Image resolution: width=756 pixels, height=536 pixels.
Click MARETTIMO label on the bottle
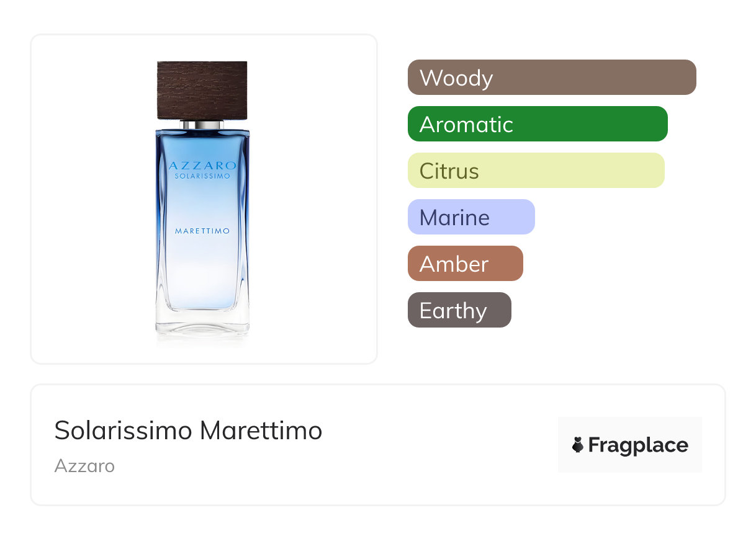(x=202, y=231)
